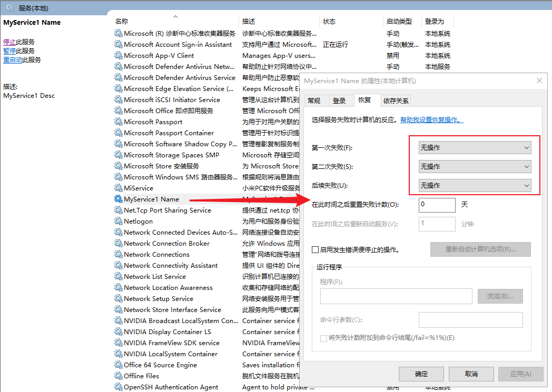Click the Services (Local) header icon
This screenshot has width=552, height=392.
(10, 7)
